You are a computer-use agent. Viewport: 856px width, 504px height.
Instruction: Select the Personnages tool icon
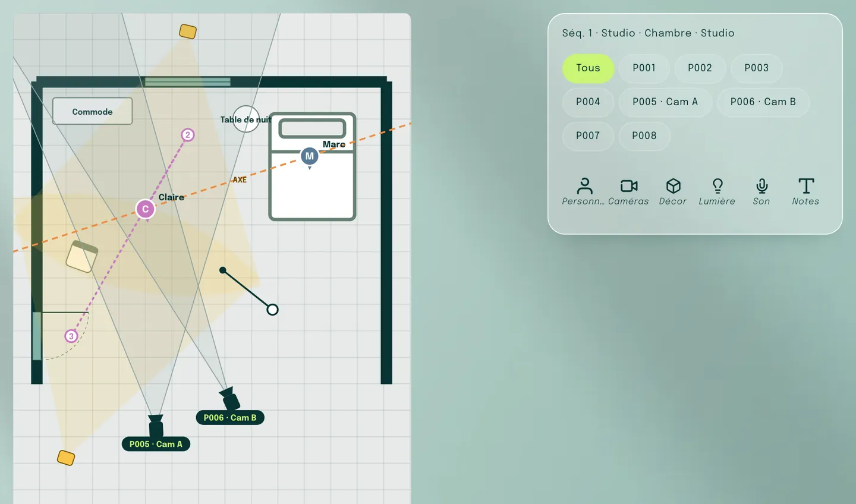coord(585,186)
